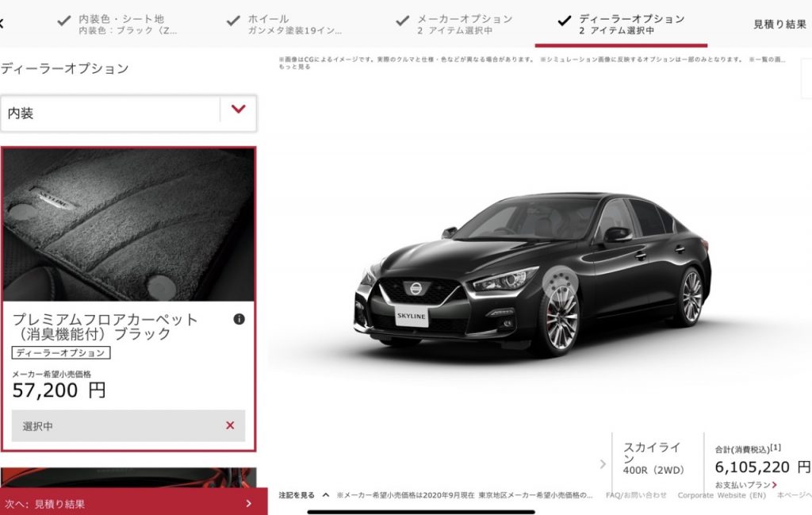Image resolution: width=812 pixels, height=515 pixels.
Task: Click the スカイライン 400R (2WD) model name
Action: [653, 458]
